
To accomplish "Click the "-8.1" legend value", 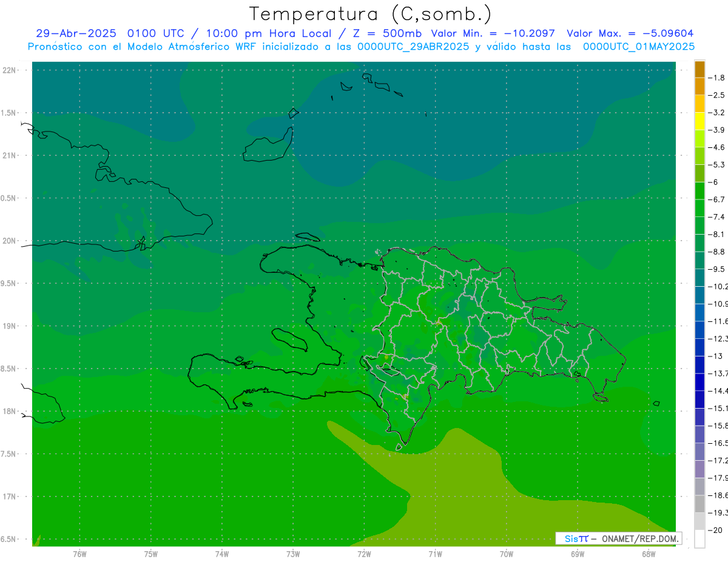I will click(x=716, y=234).
